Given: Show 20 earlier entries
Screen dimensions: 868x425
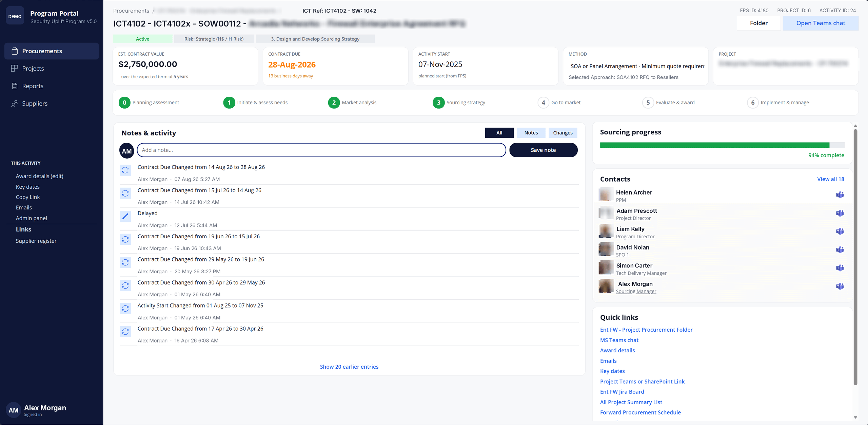Looking at the screenshot, I should 349,367.
